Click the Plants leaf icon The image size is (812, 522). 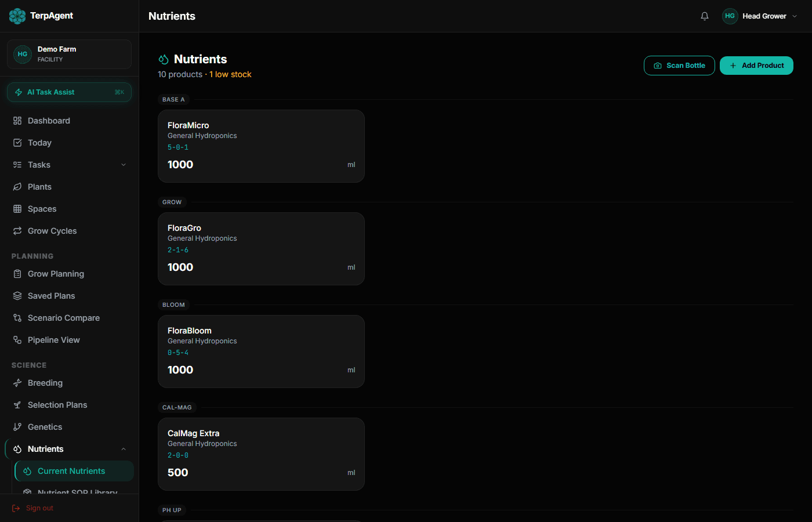point(17,187)
